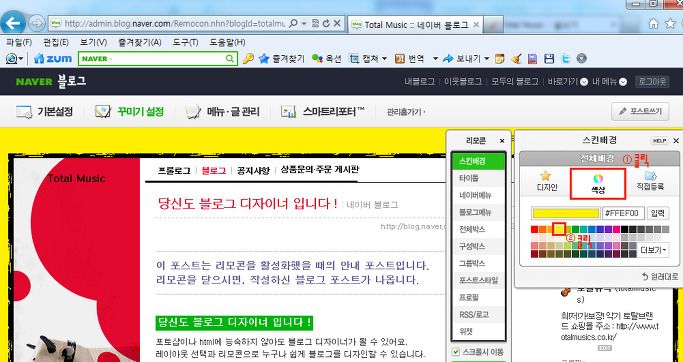
Task: Open 메뉴·글 관리 section
Action: coord(223,112)
